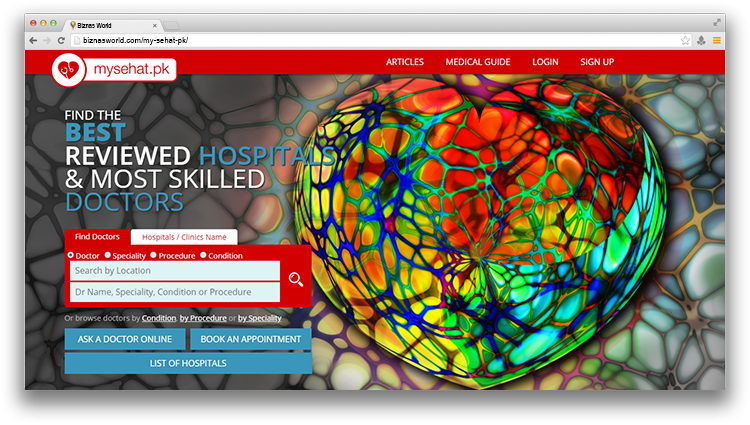
Task: Click the browser back arrow
Action: point(33,40)
